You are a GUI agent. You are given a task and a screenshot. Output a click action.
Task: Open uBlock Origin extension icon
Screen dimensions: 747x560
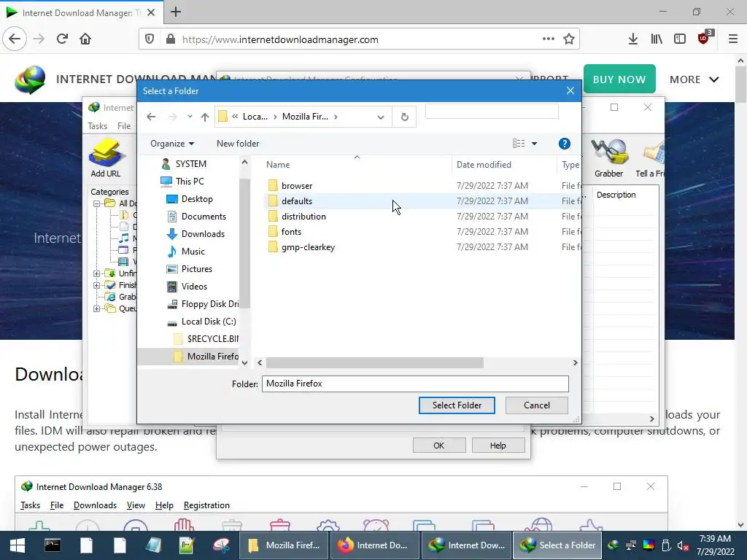704,38
